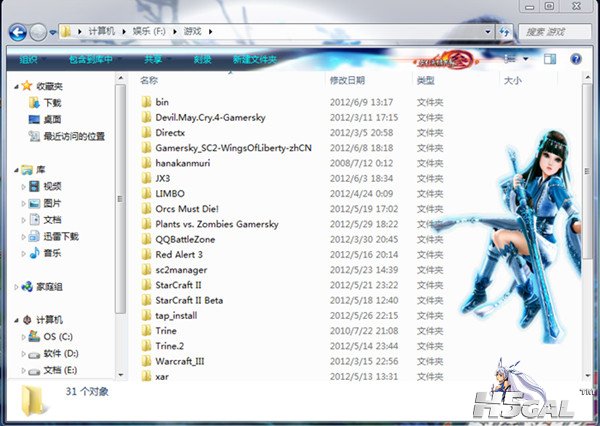The image size is (600, 426).
Task: Select the 迅雷下载 library icon
Action: coord(34,237)
